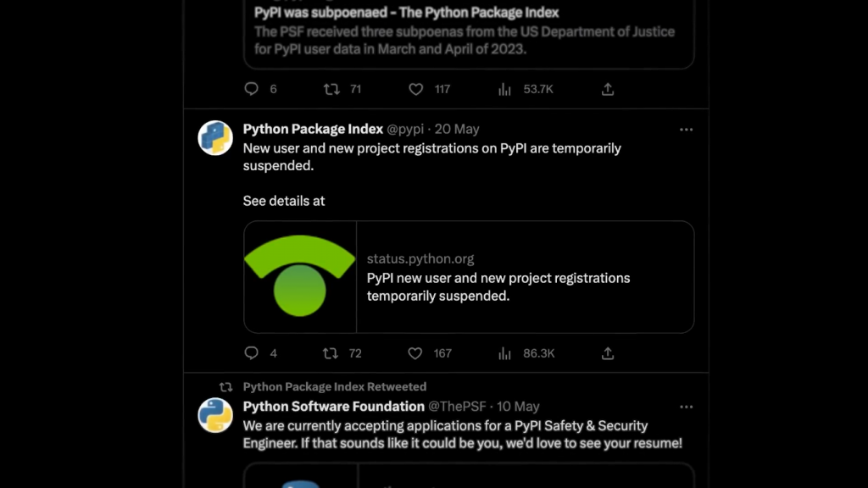Open the 20 May tweet timestamp
This screenshot has width=868, height=488.
[458, 129]
